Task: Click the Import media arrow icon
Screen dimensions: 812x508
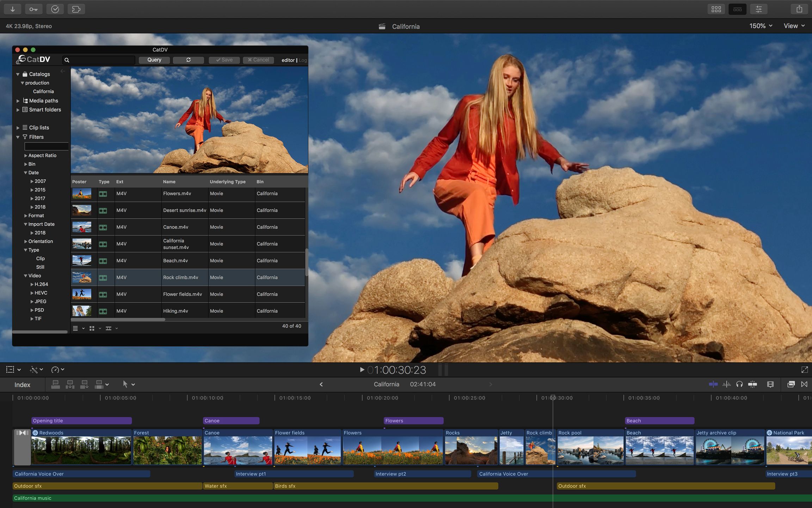Action: point(12,9)
